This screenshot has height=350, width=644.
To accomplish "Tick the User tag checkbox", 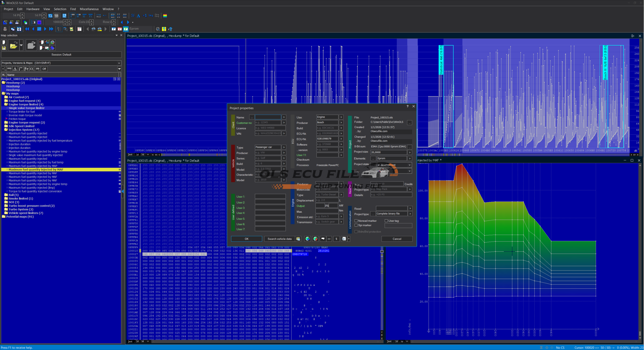I will click(x=386, y=221).
